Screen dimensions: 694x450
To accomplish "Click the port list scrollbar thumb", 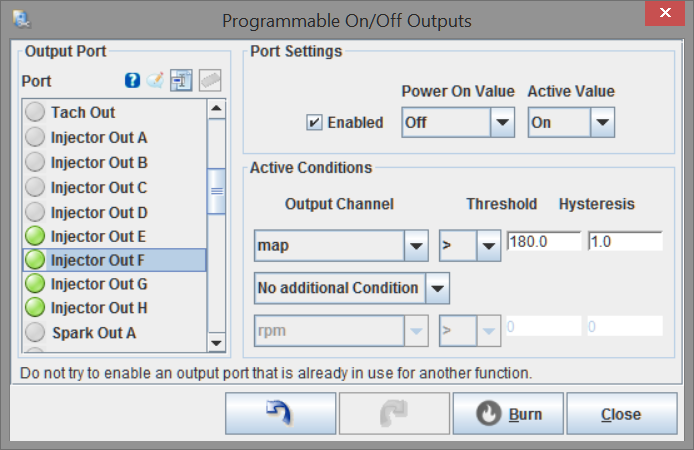I will point(216,191).
